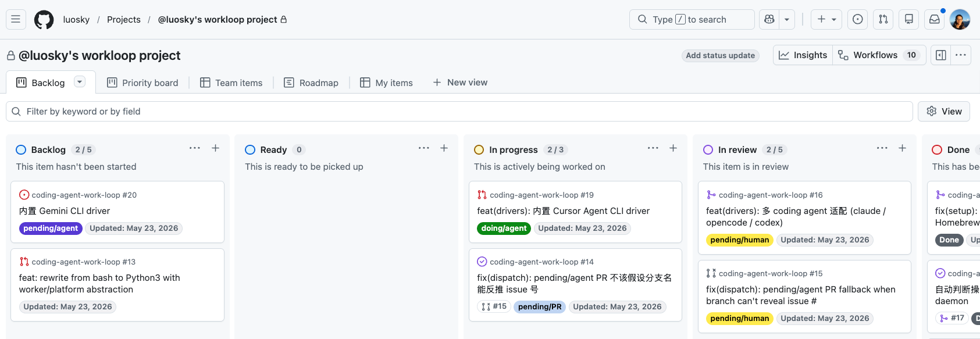
Task: Switch to the Team items tab
Action: point(231,83)
